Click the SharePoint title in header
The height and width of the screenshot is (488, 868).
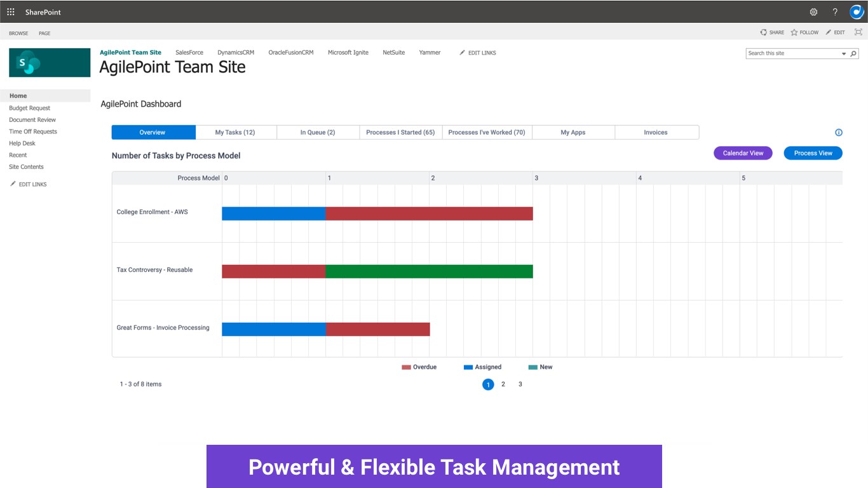point(43,12)
